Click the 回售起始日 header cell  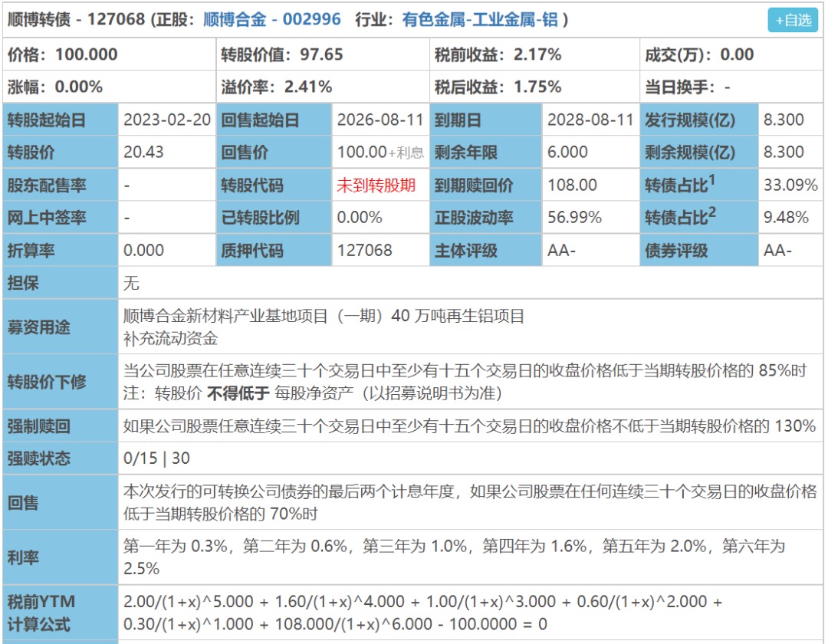(274, 120)
